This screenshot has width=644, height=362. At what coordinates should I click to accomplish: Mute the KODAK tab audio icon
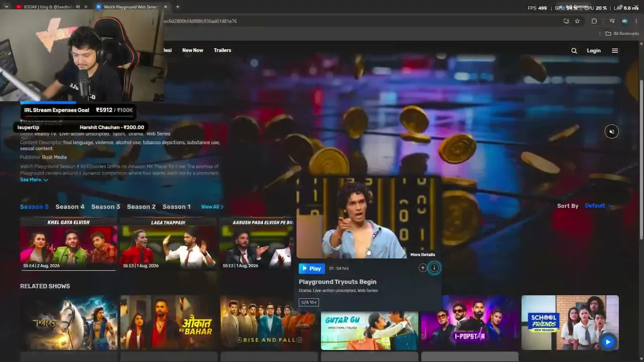tap(77, 7)
